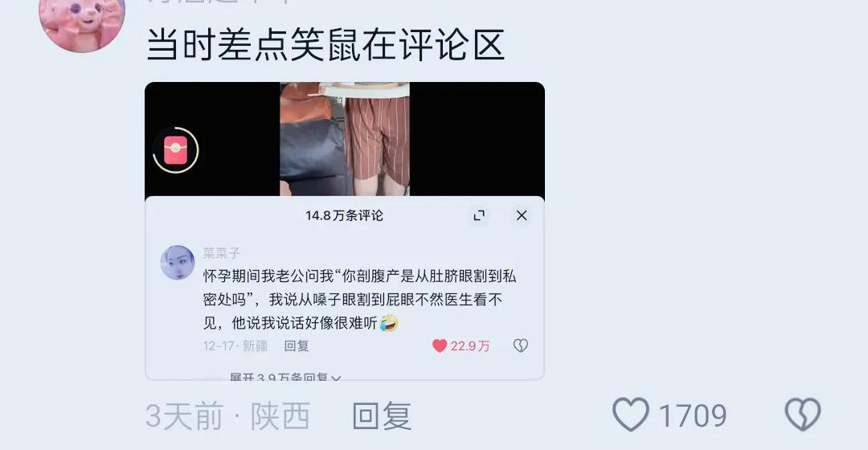Tap the 14.8万条评论 header title
Viewport: 868px width, 450px height.
344,215
